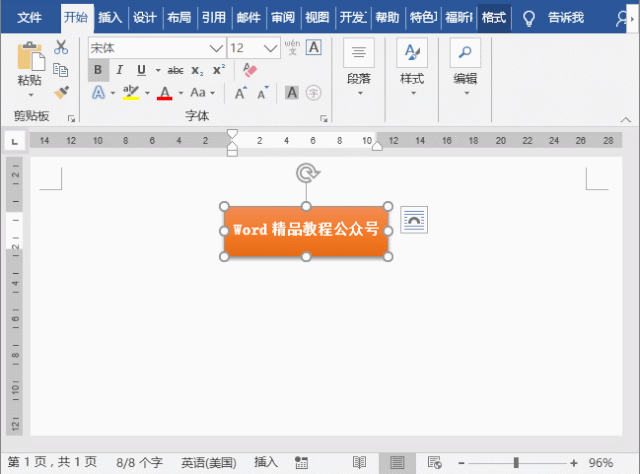
Task: Open the 样式 styles button
Action: (x=412, y=68)
